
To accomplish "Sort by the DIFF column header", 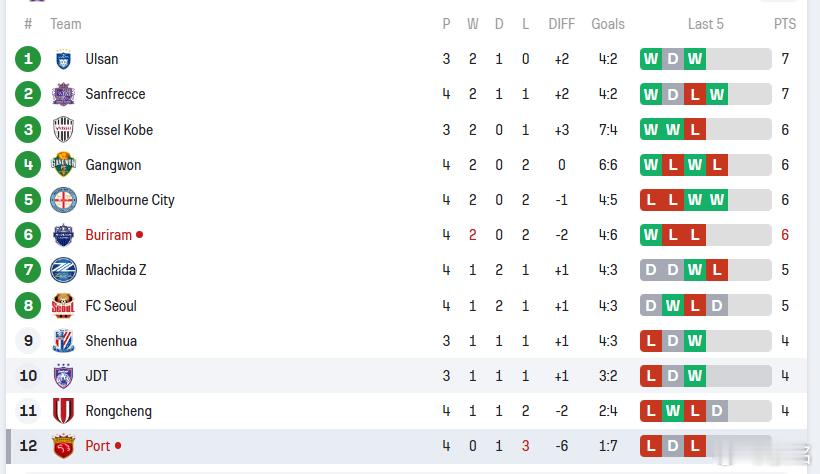I will [x=561, y=24].
